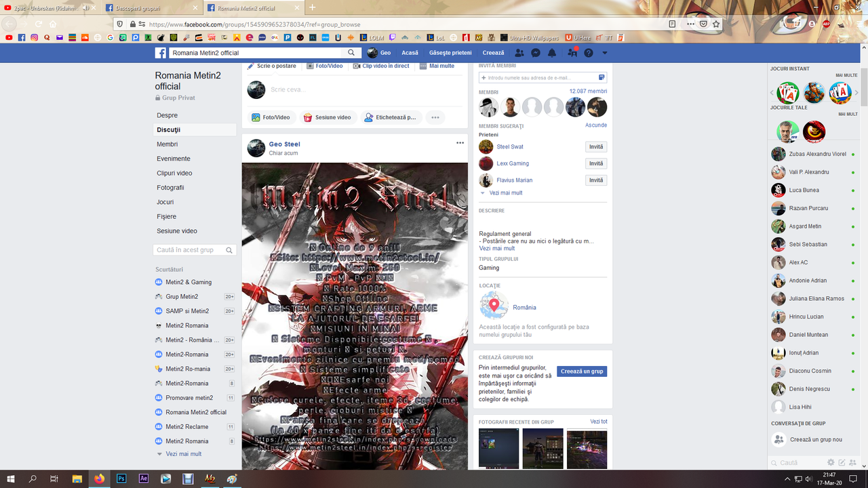Click the invite members email field
Screen dimensions: 868x488
point(542,78)
